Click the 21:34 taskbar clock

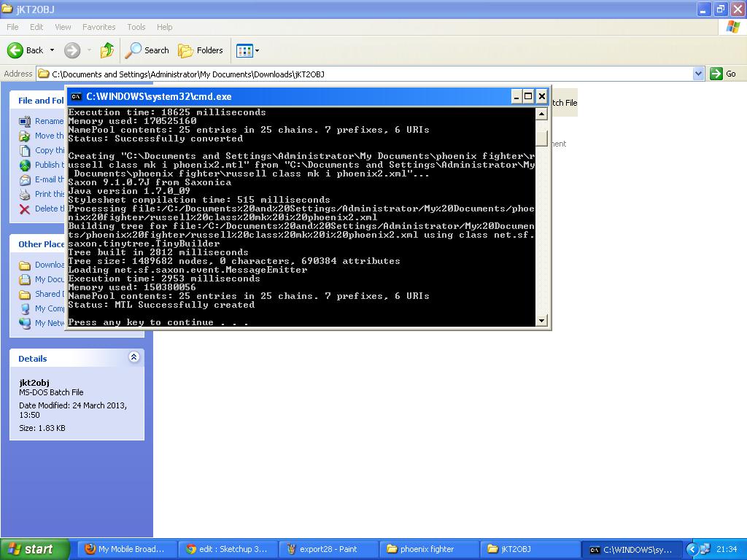click(727, 550)
